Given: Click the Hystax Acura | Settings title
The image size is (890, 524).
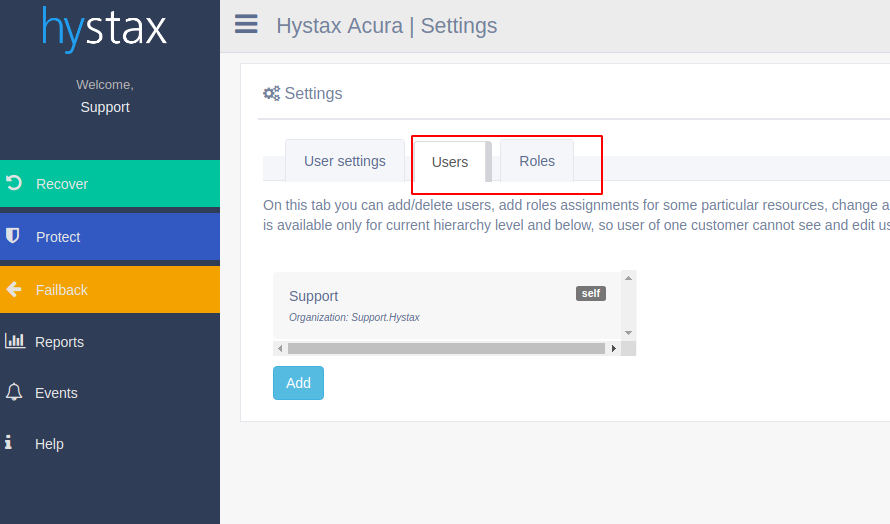Looking at the screenshot, I should point(387,26).
